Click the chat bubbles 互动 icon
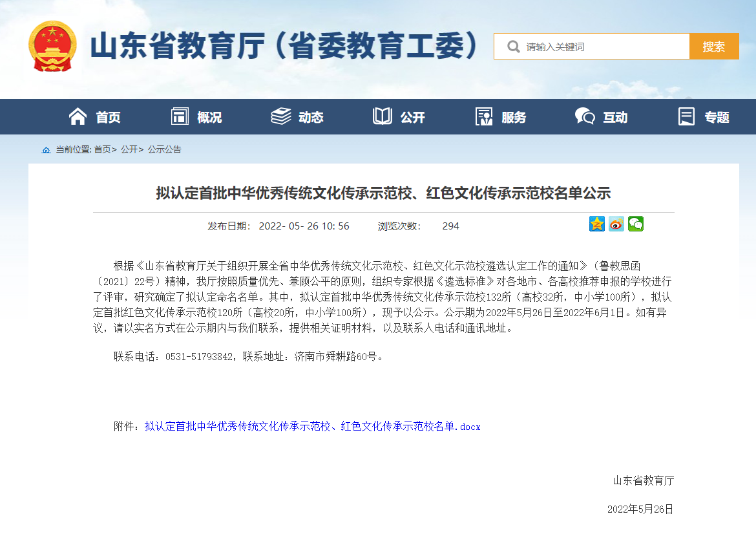This screenshot has height=556, width=756. [x=584, y=116]
